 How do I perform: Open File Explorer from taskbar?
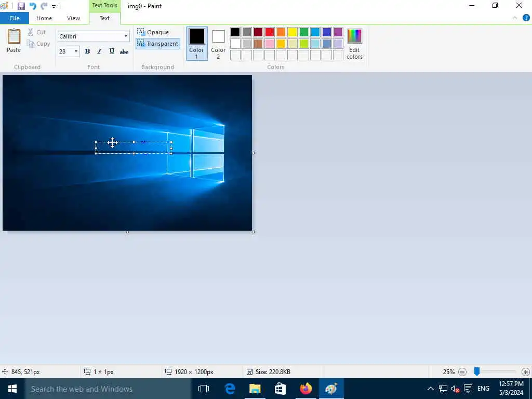pyautogui.click(x=255, y=389)
